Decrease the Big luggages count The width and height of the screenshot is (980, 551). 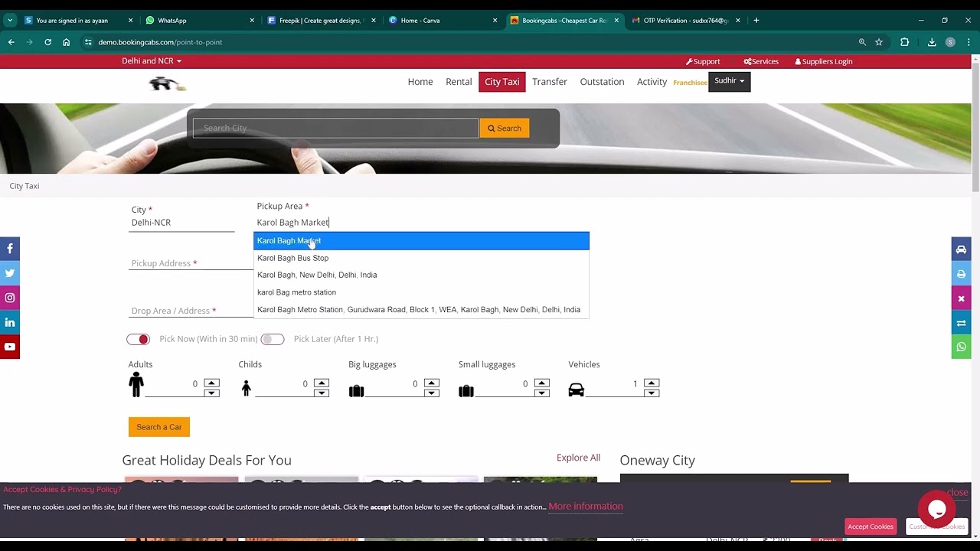click(x=432, y=393)
